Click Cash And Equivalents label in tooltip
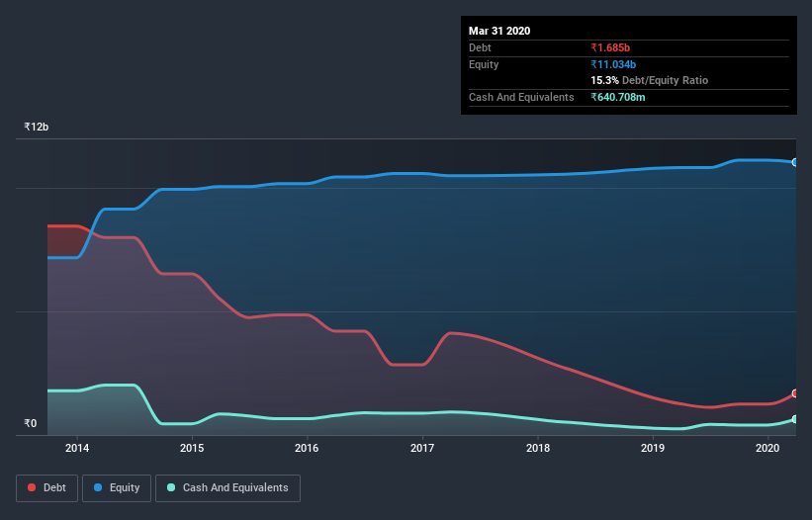 coord(521,97)
